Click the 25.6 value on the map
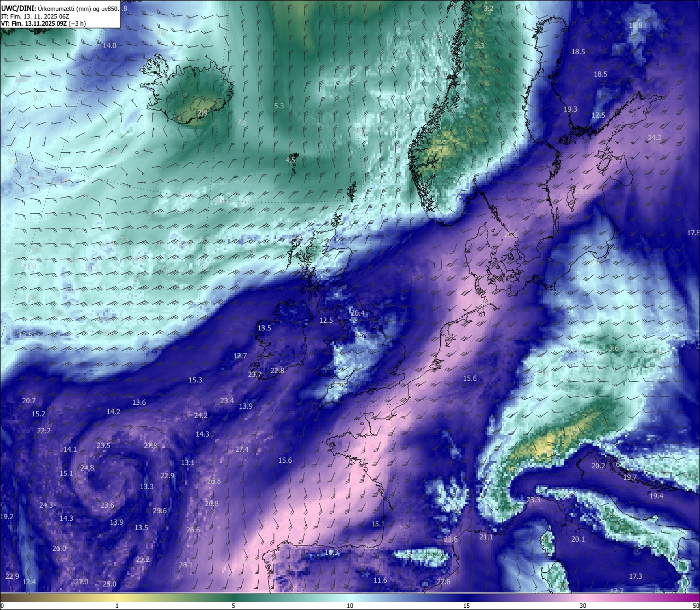The image size is (700, 610). tap(160, 511)
